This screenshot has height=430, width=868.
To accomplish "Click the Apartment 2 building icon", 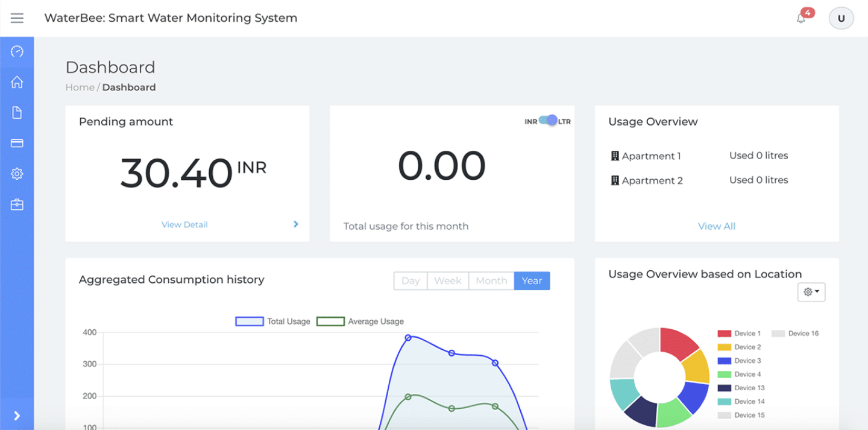I will coord(615,180).
